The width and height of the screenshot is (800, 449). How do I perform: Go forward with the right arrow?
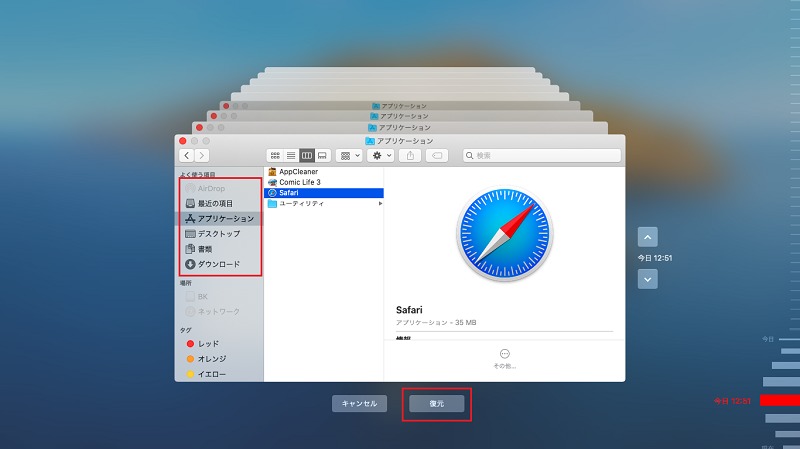(202, 156)
